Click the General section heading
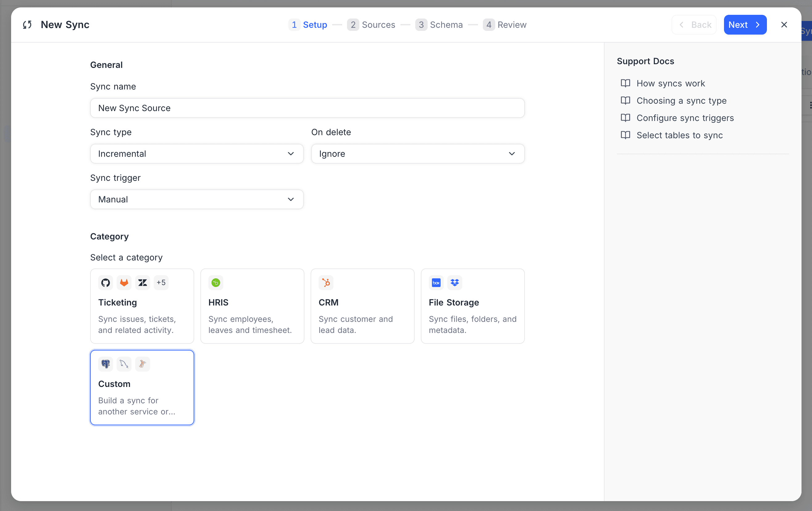This screenshot has width=812, height=511. click(106, 65)
